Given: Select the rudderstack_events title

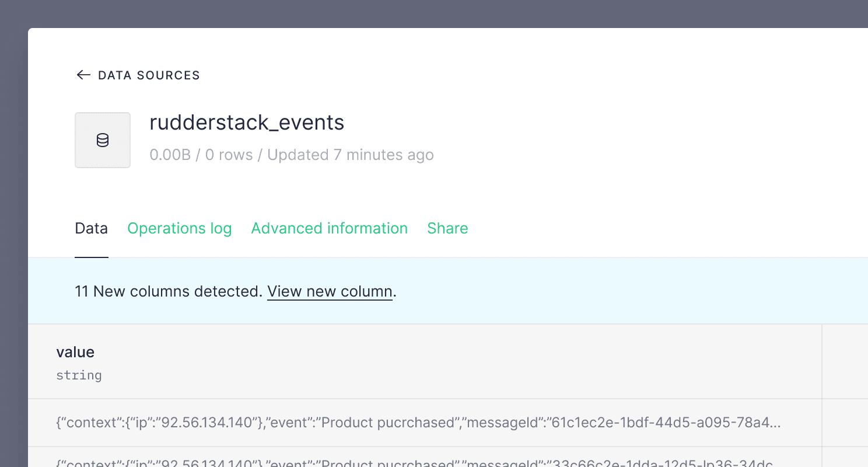Looking at the screenshot, I should 247,123.
